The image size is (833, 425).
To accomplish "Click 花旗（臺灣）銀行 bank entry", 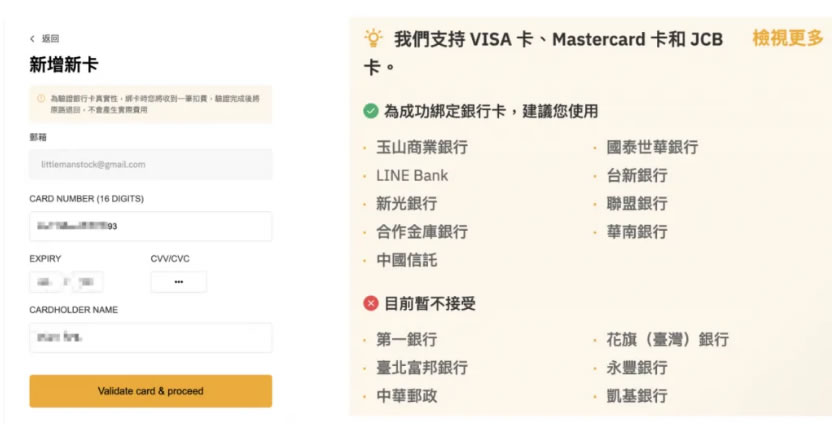I will [x=667, y=339].
